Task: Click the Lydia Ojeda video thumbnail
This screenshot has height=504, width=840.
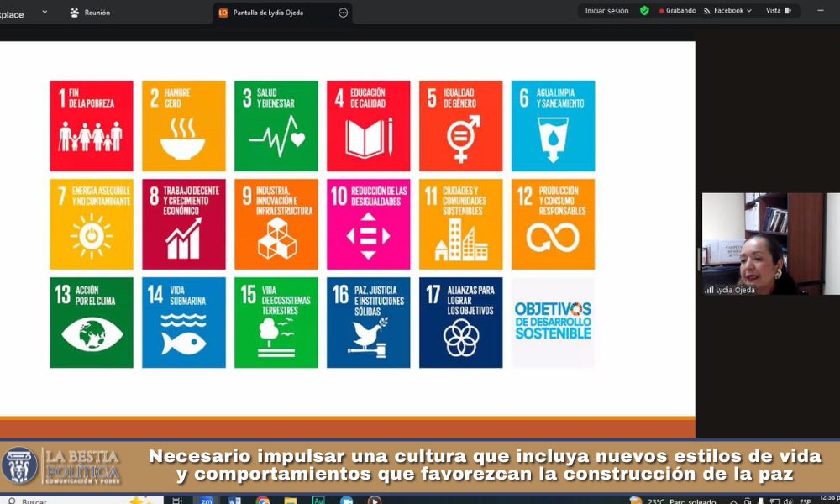Action: 771,244
